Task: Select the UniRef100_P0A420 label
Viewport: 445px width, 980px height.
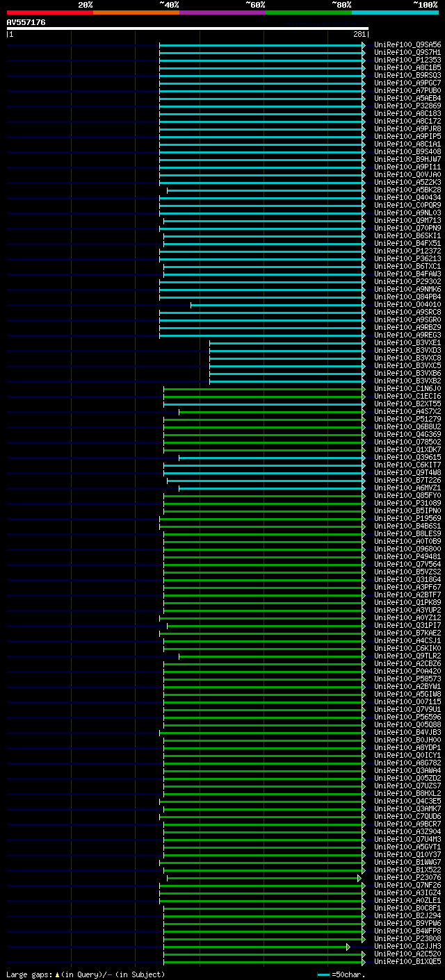Action: tap(407, 672)
